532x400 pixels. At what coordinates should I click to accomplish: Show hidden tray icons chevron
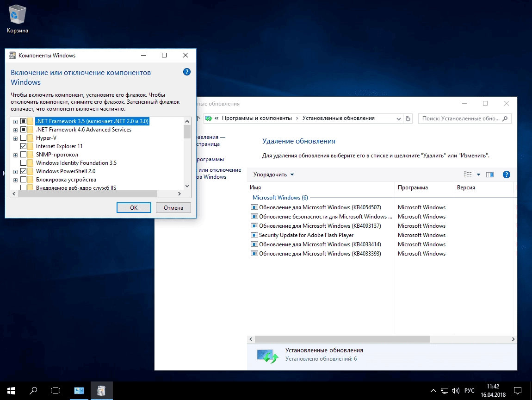[x=433, y=391]
